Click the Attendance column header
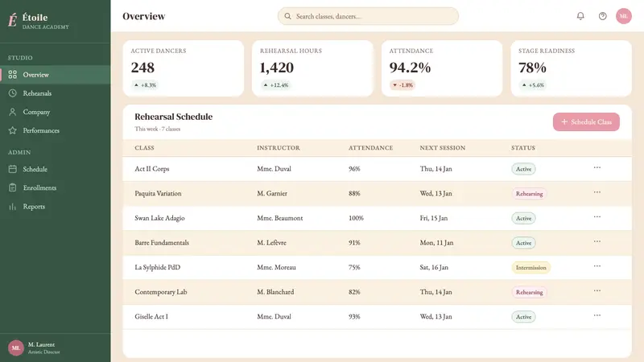 pos(370,148)
